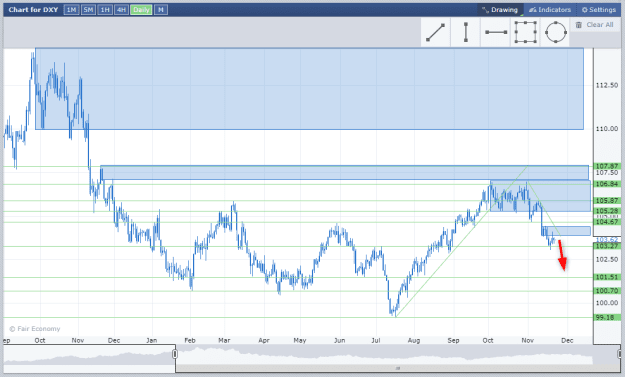Screen dimensions: 625x377
Task: Select the diagonal trend line drawing tool
Action: [x=436, y=32]
